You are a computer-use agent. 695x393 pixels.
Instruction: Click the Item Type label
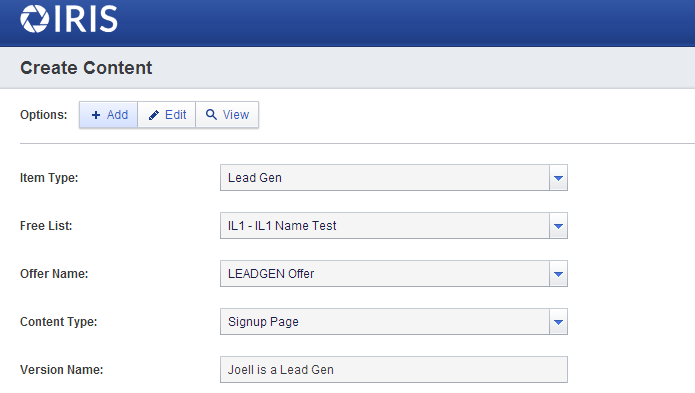click(x=49, y=178)
